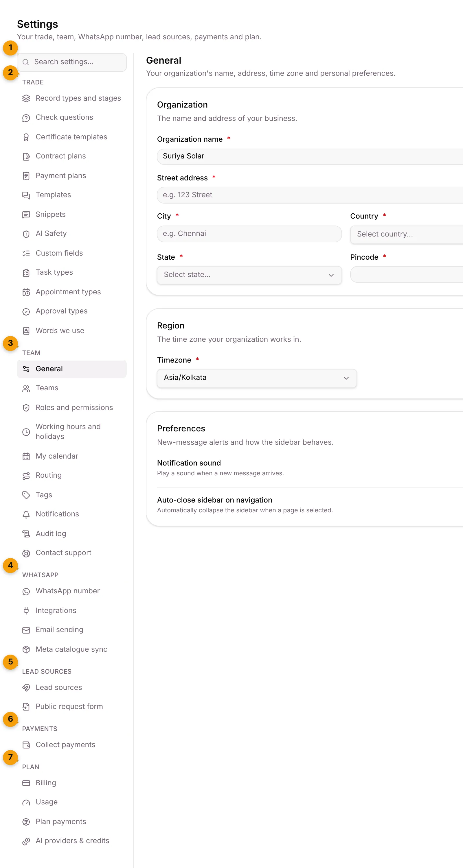Click the AI Safety shield icon

pyautogui.click(x=26, y=234)
